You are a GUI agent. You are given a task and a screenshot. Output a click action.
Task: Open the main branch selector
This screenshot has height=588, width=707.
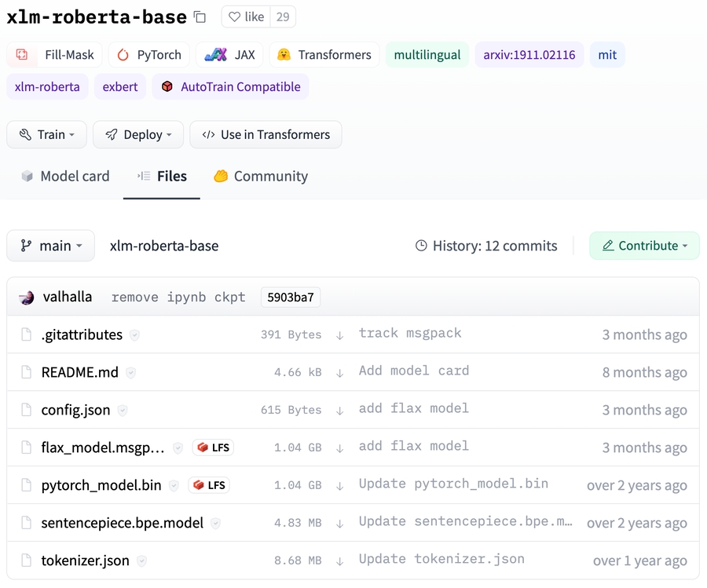tap(51, 246)
